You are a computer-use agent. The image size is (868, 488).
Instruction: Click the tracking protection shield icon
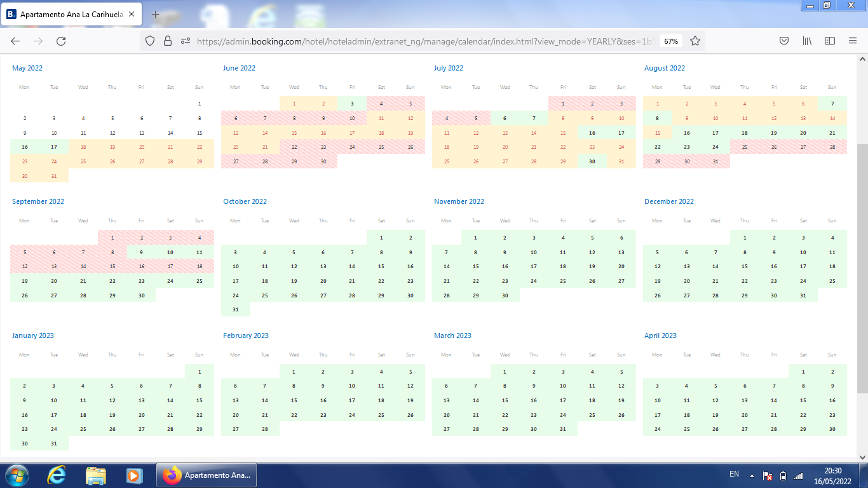coord(150,41)
